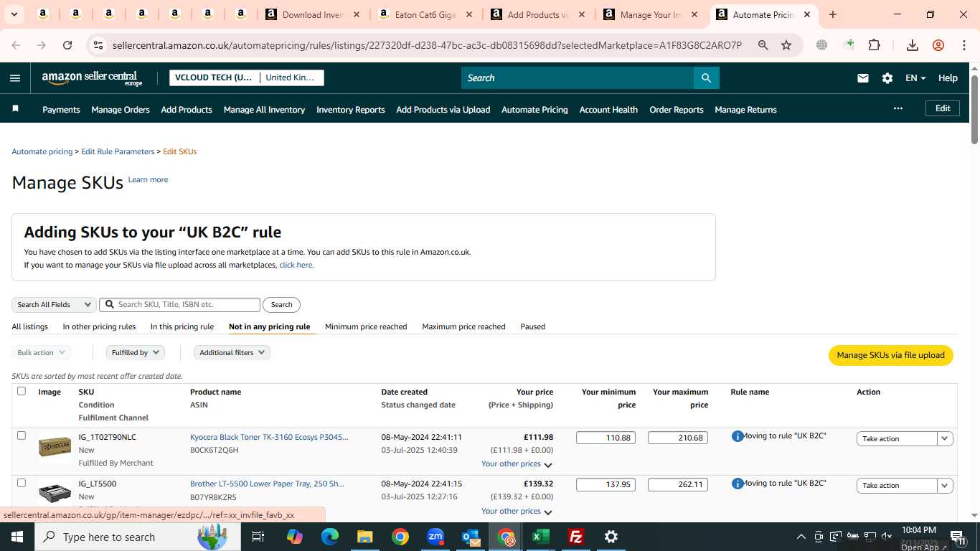980x551 pixels.
Task: Follow the 'click here' file upload link
Action: click(x=296, y=265)
